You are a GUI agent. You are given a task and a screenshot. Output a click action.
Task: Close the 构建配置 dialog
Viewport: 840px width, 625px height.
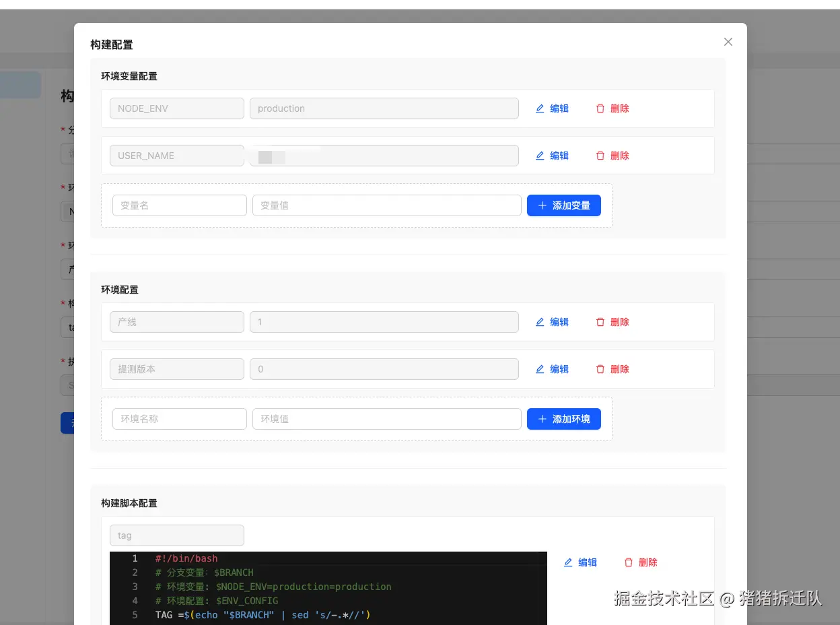pos(728,42)
